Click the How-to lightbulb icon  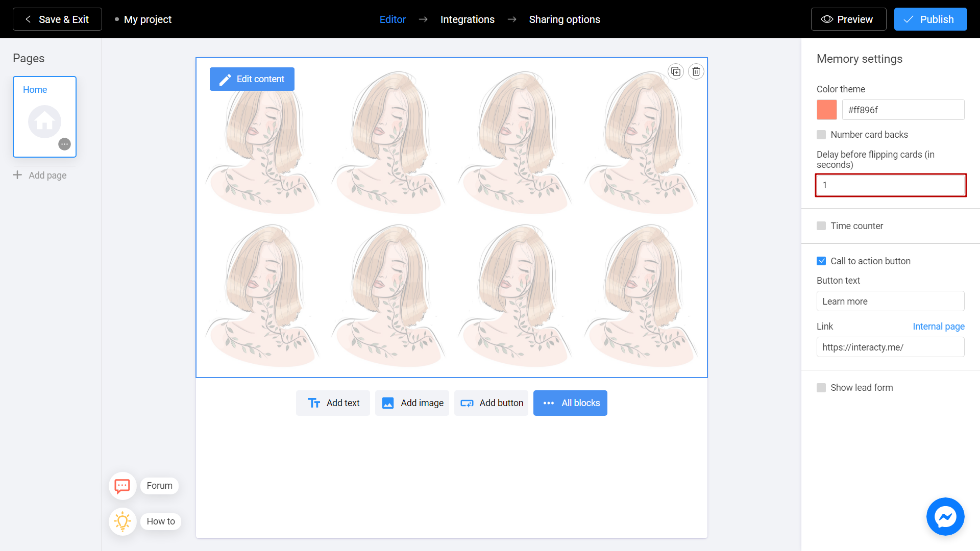(122, 521)
